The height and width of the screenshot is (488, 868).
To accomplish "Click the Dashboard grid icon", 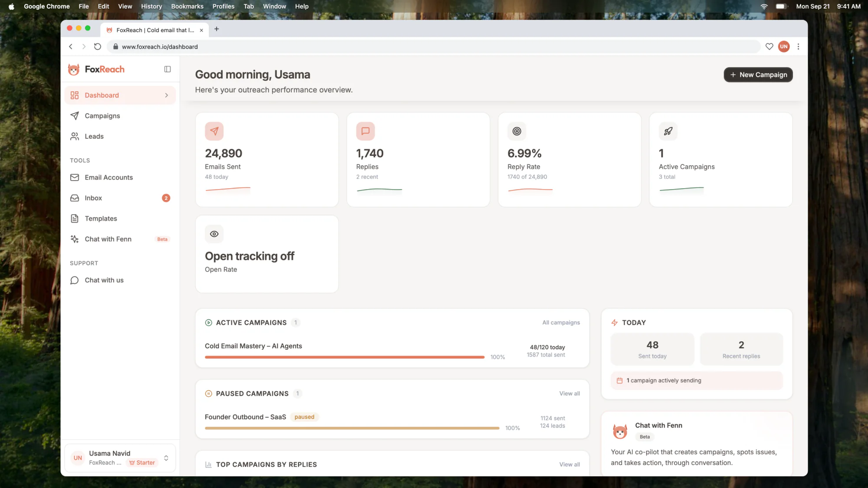I will pyautogui.click(x=75, y=95).
